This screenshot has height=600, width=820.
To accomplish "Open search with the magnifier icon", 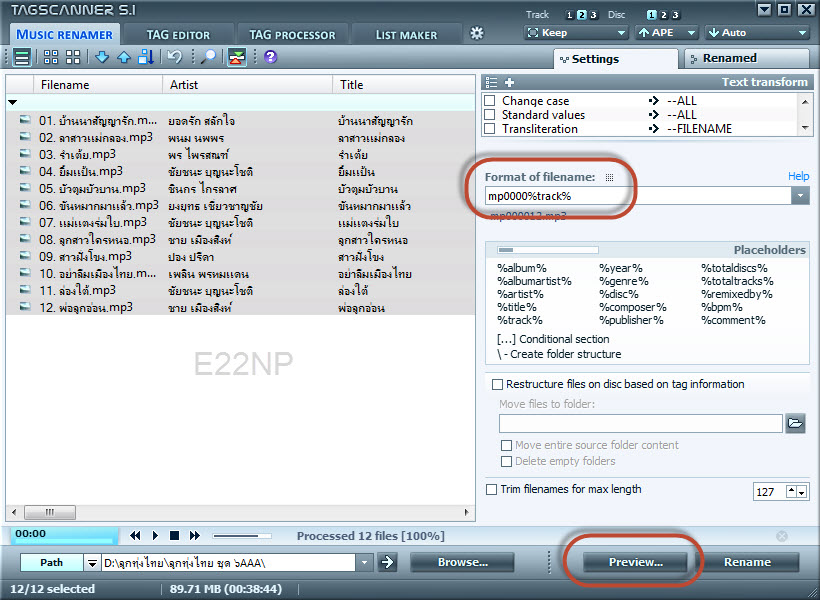I will pos(209,56).
